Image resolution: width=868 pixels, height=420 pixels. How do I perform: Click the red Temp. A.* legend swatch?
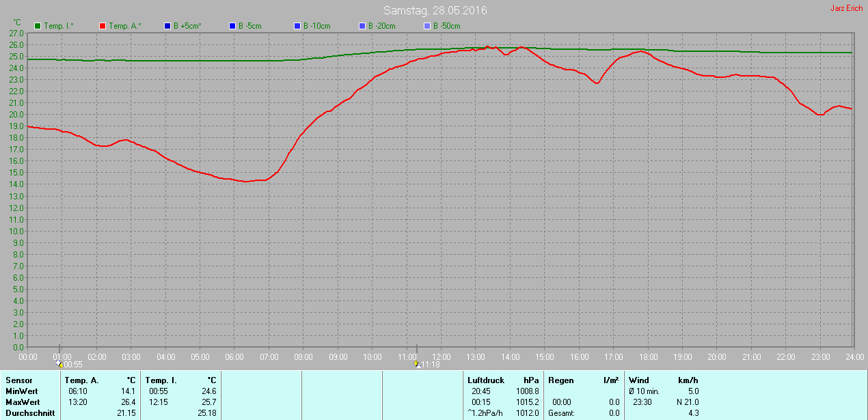[103, 26]
